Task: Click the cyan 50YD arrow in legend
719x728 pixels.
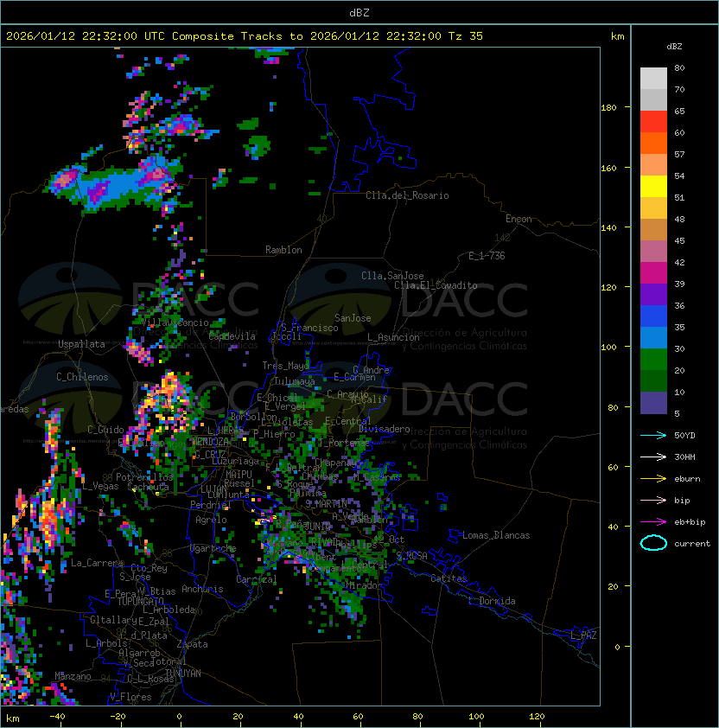Action: 653,435
